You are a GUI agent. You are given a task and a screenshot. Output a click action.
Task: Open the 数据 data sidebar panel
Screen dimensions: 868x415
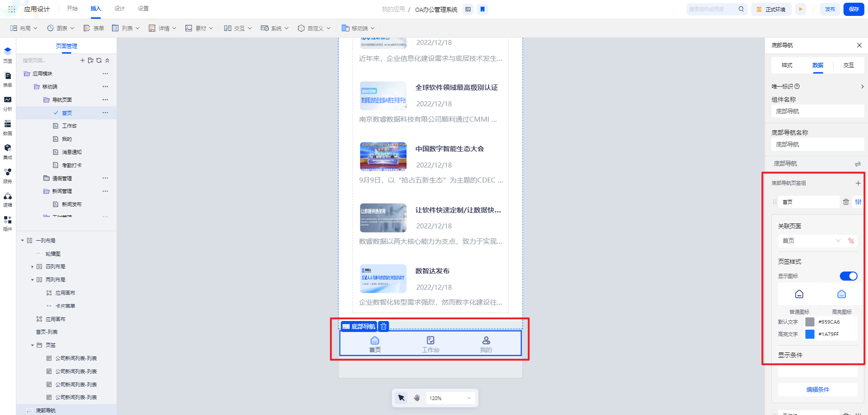click(8, 128)
